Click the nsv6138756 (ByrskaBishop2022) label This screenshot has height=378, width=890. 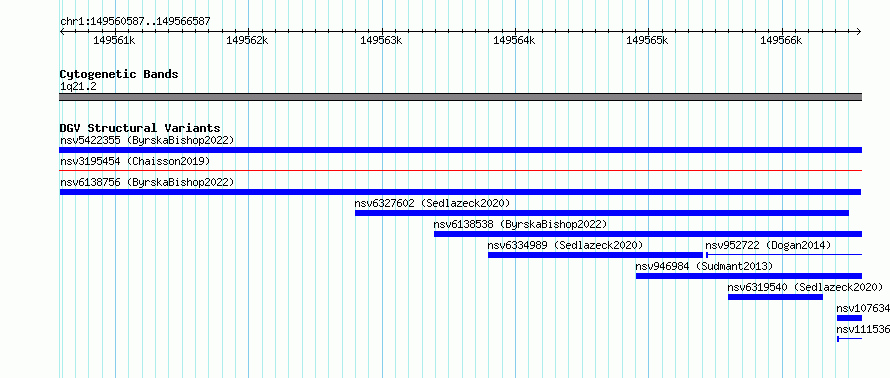pyautogui.click(x=147, y=182)
